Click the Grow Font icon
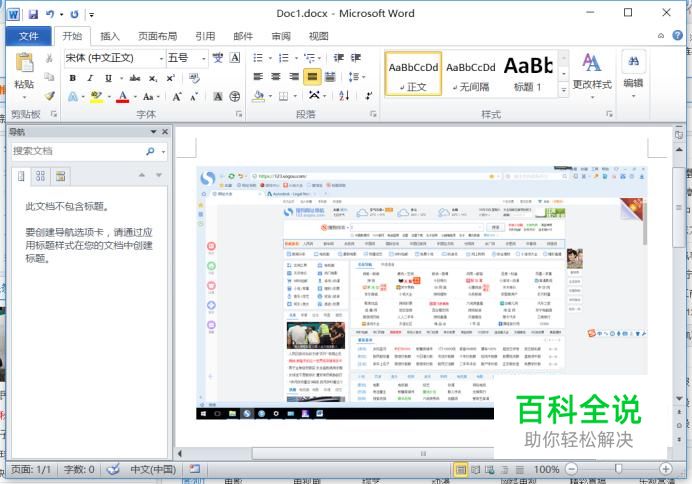 pyautogui.click(x=177, y=97)
